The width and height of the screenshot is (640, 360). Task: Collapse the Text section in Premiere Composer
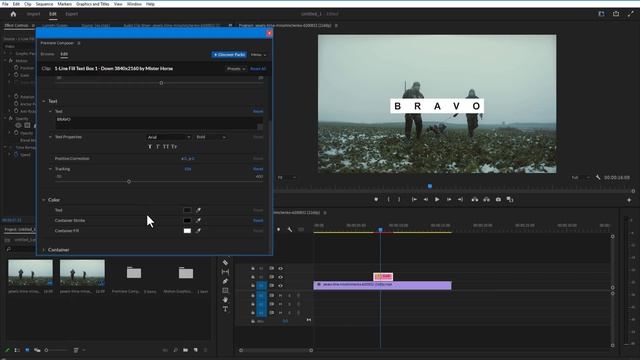click(44, 101)
